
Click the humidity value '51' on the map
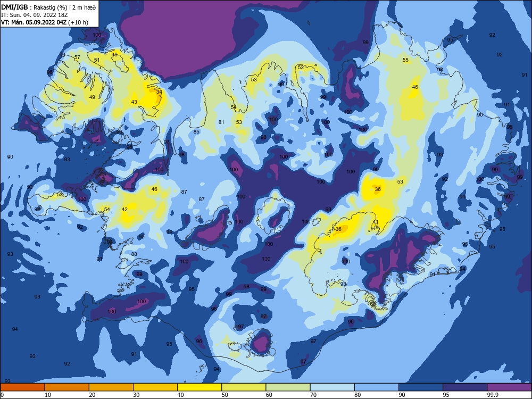coord(97,60)
